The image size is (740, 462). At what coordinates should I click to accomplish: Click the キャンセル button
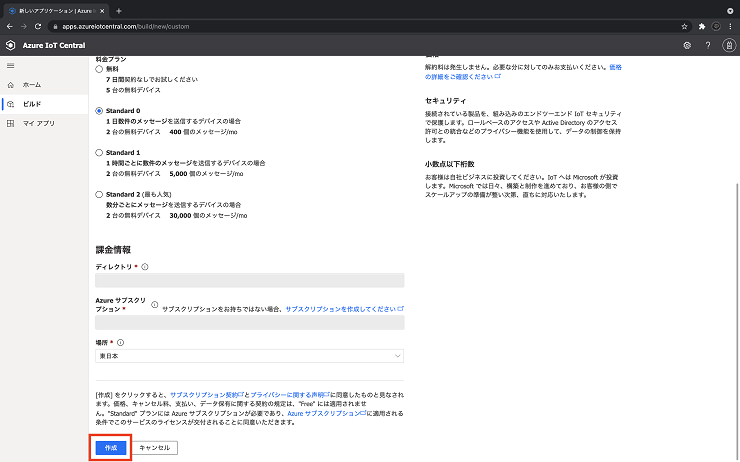coord(155,448)
